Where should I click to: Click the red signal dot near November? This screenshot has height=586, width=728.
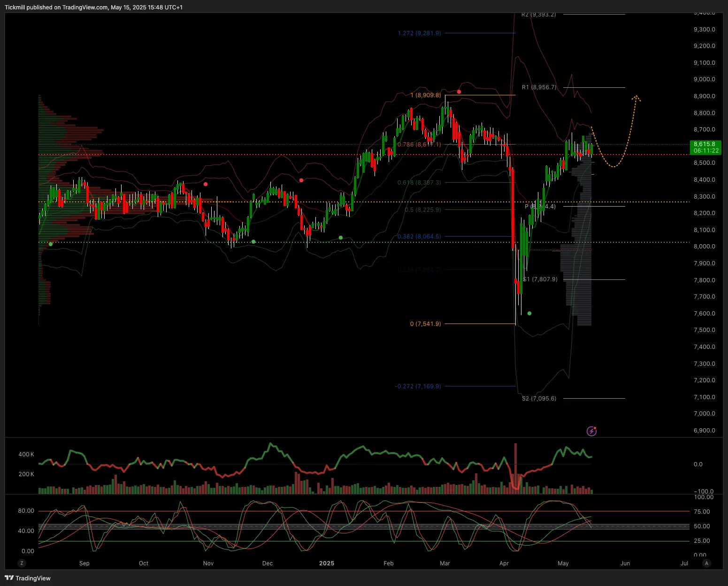206,184
